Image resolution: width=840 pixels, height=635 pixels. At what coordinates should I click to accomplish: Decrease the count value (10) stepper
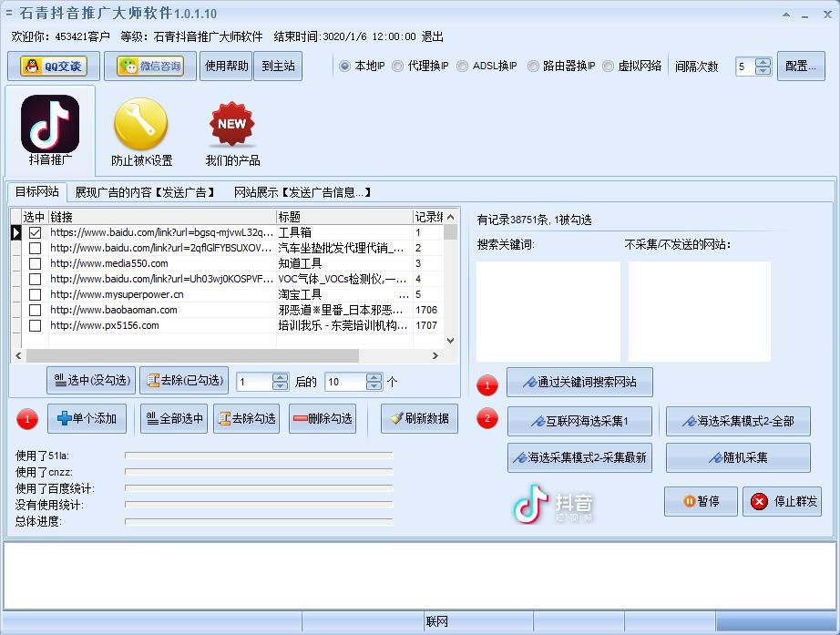pos(374,385)
